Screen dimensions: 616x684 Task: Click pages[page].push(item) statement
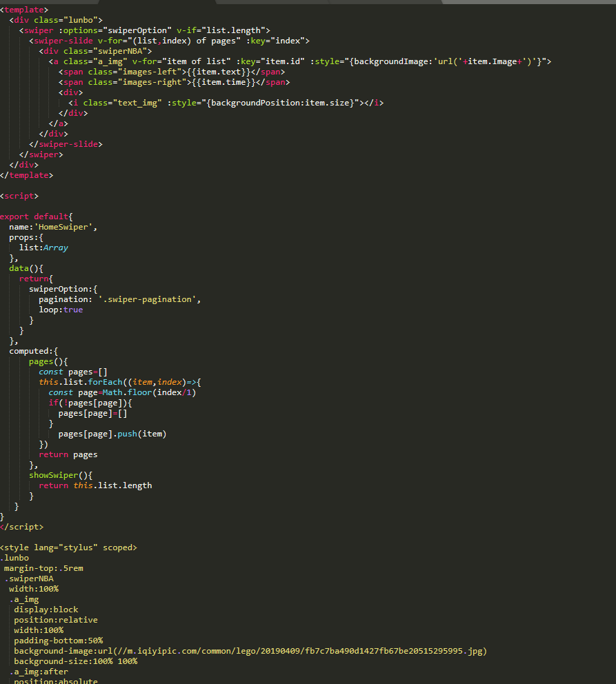point(112,434)
